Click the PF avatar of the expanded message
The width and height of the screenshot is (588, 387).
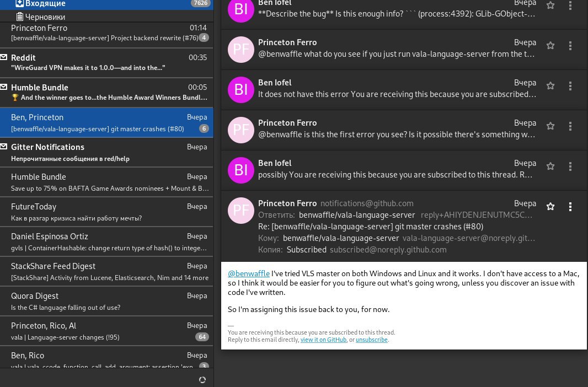pos(240,211)
